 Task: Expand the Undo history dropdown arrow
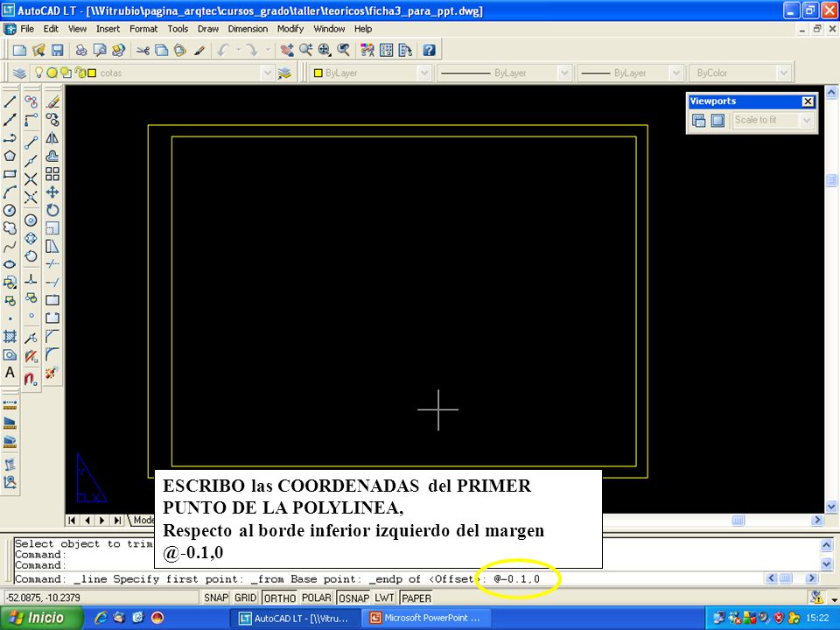click(238, 51)
